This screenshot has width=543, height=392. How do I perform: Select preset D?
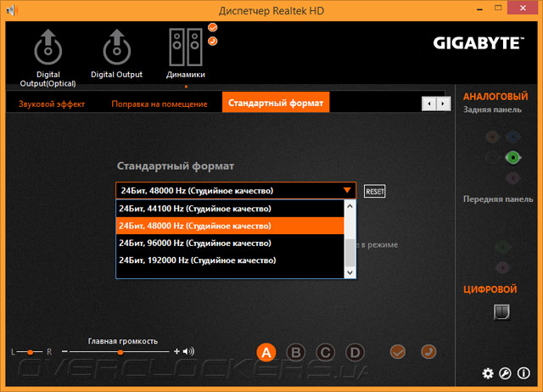point(355,352)
